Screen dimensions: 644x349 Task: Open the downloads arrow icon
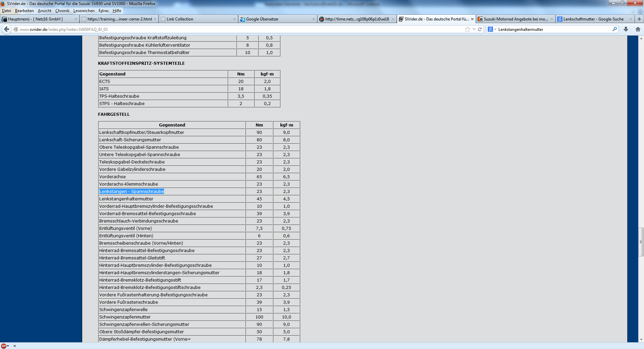click(626, 29)
